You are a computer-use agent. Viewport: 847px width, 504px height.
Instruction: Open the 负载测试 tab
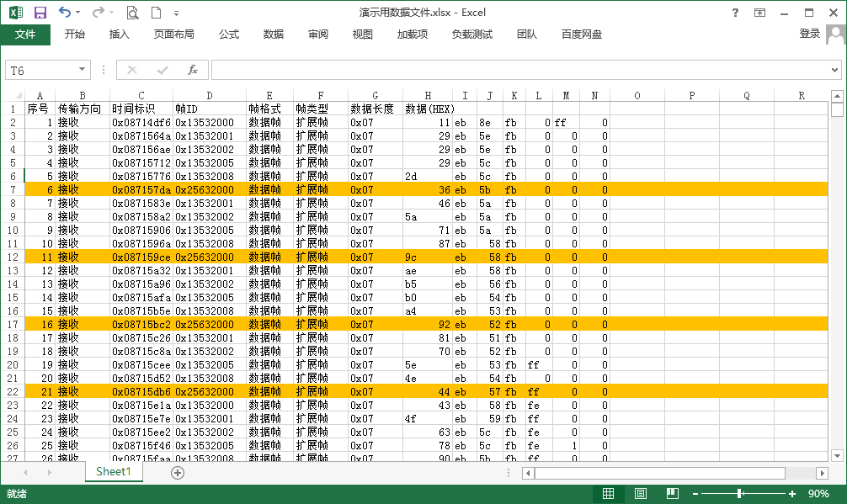point(472,34)
